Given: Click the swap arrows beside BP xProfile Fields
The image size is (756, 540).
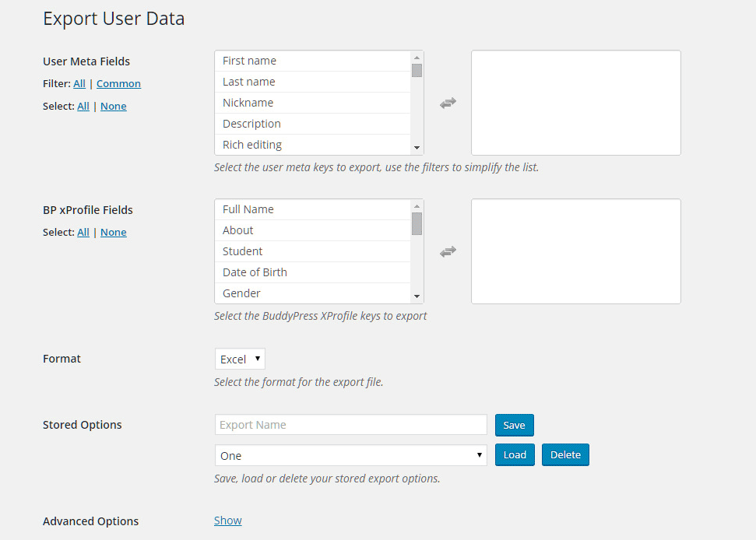Looking at the screenshot, I should pos(448,251).
